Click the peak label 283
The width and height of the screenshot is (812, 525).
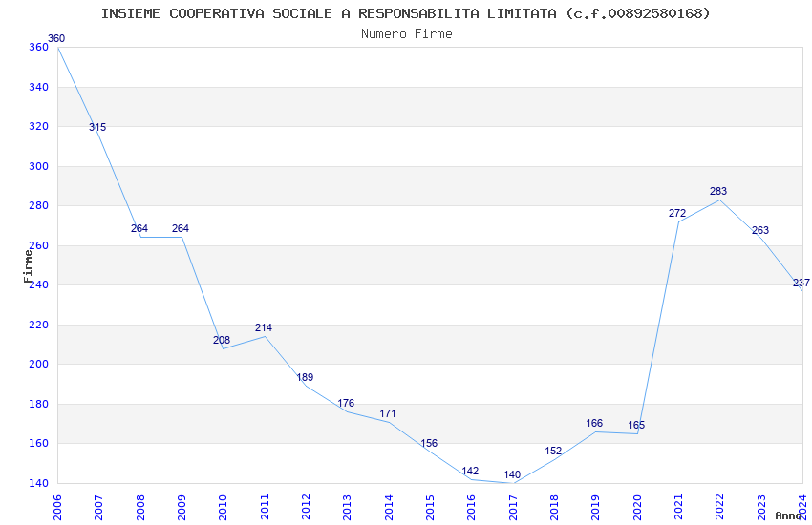[718, 191]
